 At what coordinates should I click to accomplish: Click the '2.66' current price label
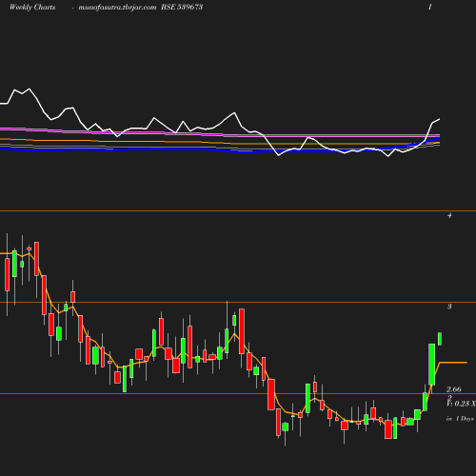click(x=454, y=389)
